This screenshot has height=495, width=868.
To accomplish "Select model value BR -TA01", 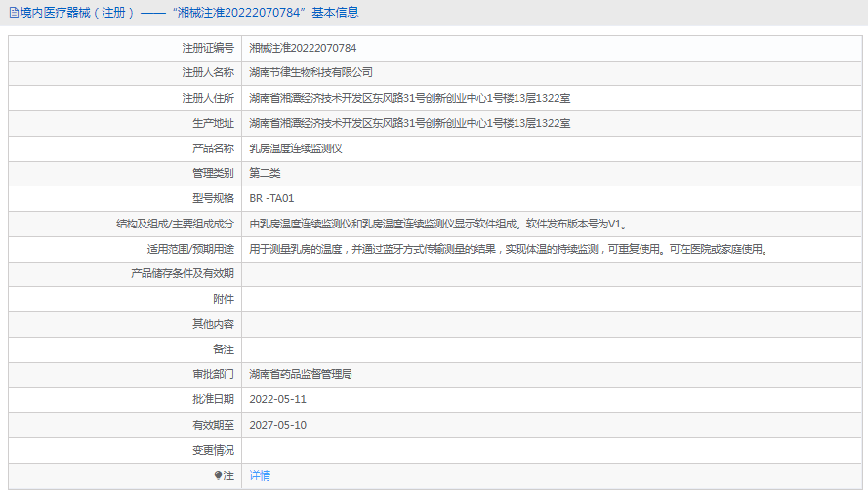I will pos(271,198).
